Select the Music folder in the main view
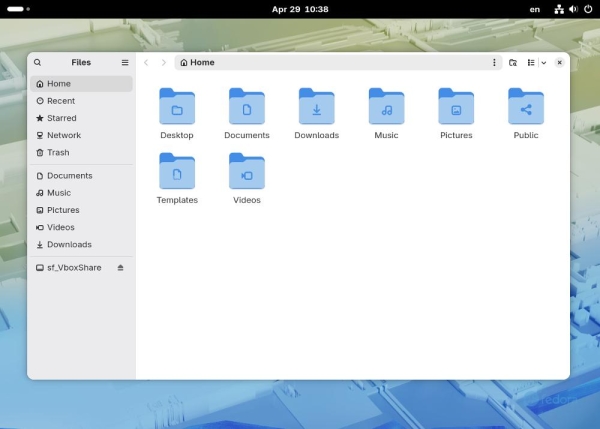The height and width of the screenshot is (429, 600). 386,107
